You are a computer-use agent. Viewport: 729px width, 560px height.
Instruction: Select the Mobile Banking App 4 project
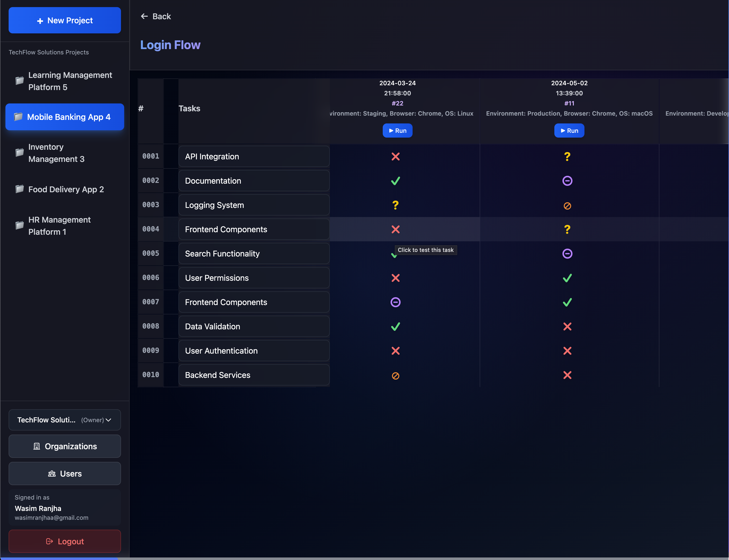point(65,117)
